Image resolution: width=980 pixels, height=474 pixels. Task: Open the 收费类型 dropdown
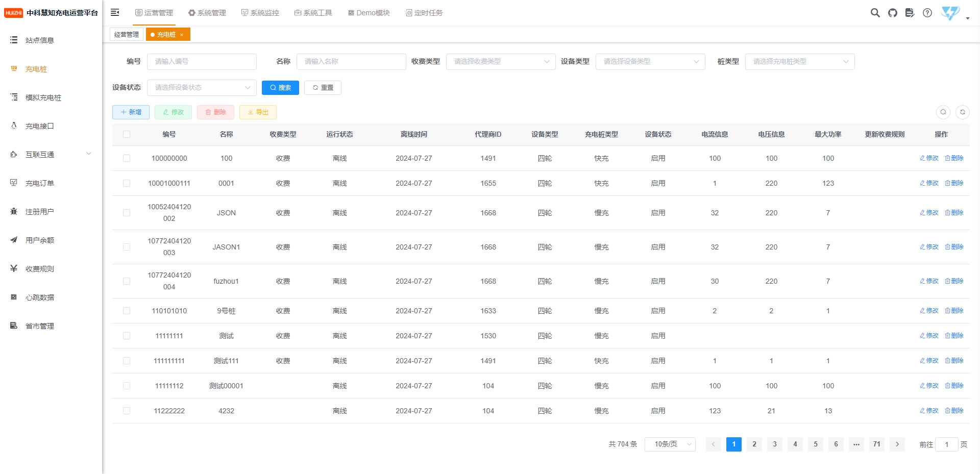click(x=501, y=62)
